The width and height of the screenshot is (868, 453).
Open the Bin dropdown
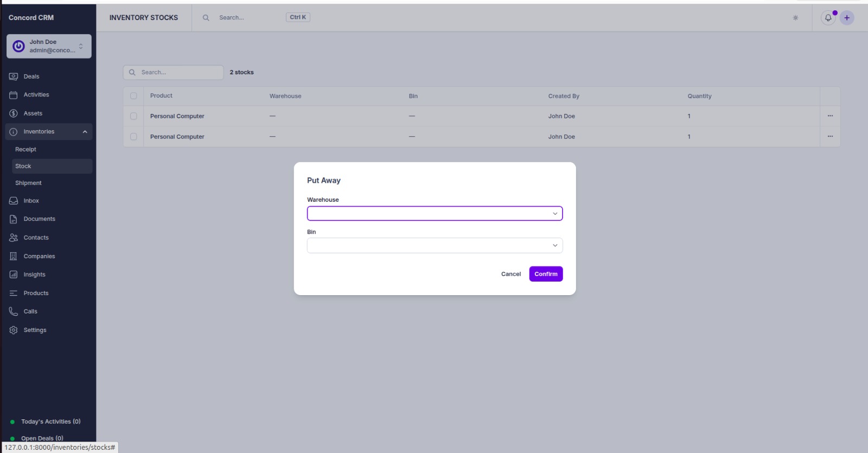click(435, 246)
